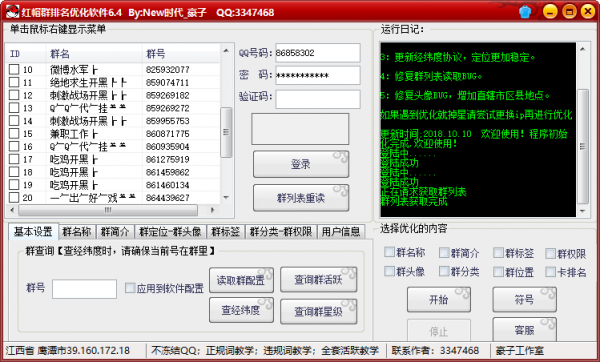Click the 群列表重读 button
The height and width of the screenshot is (362, 600).
click(301, 198)
